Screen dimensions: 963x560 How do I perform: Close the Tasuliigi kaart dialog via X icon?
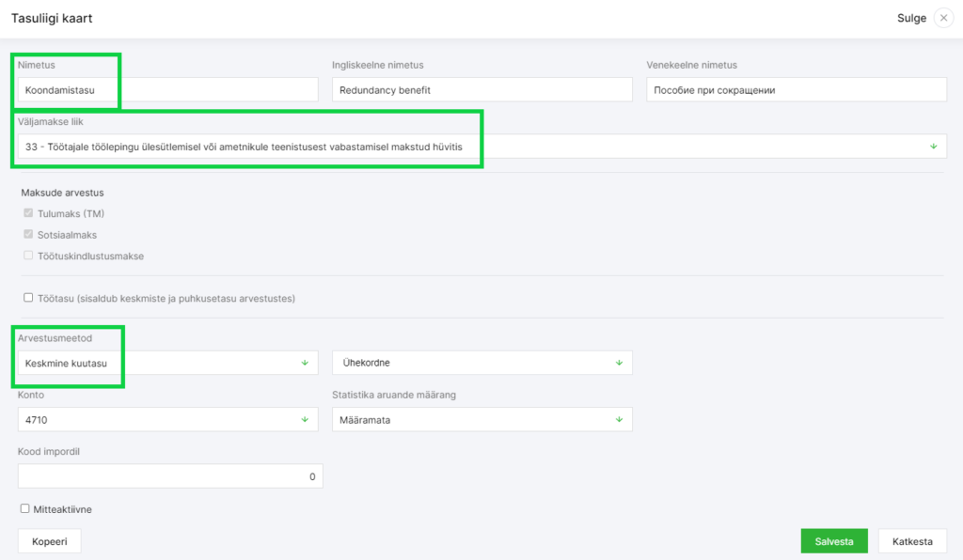click(x=943, y=18)
